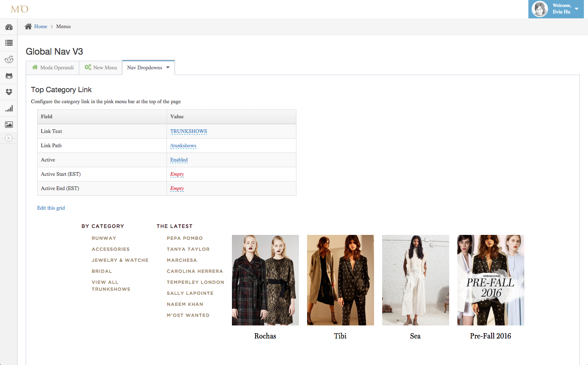Click Evie Hu user avatar
The width and height of the screenshot is (588, 365).
[539, 9]
